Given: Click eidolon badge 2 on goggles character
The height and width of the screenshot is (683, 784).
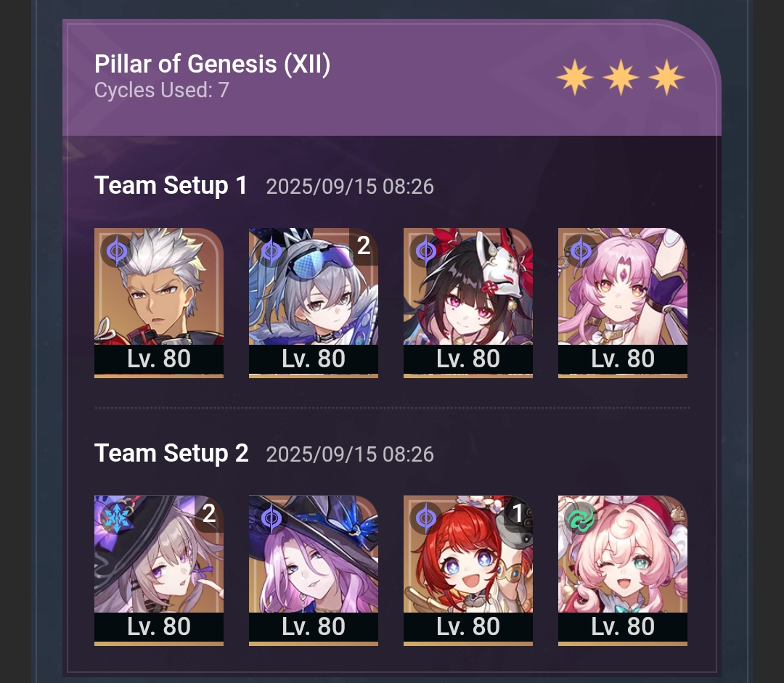Looking at the screenshot, I should point(364,245).
